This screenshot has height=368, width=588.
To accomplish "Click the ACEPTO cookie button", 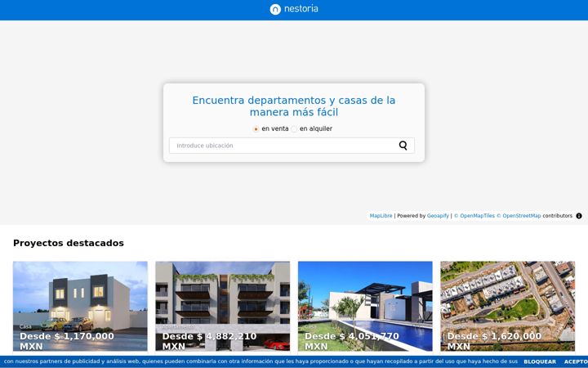I will point(576,361).
